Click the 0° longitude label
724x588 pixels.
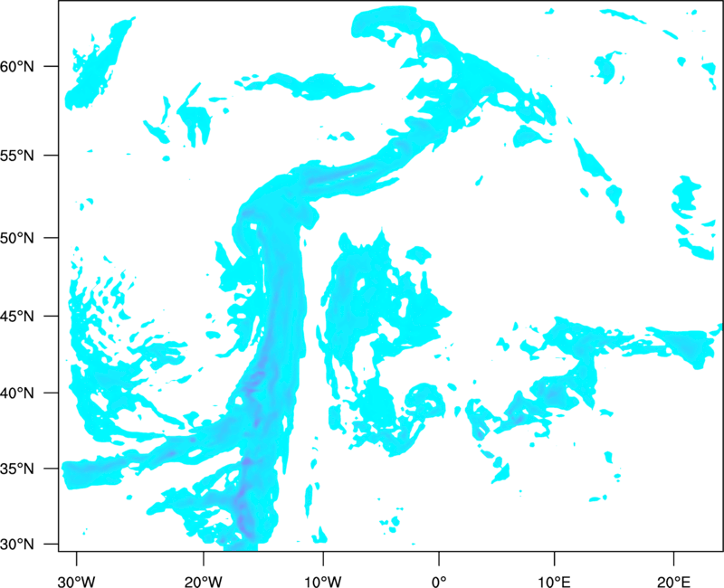pyautogui.click(x=439, y=582)
